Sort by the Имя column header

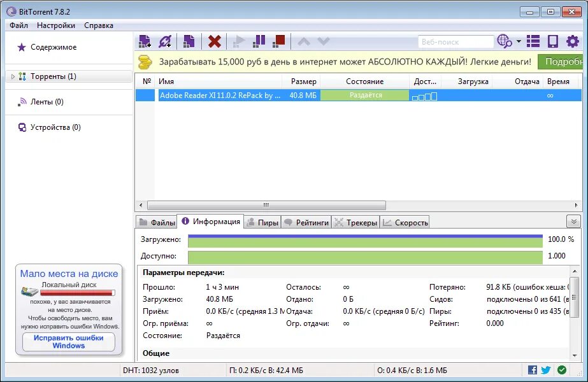pos(219,81)
